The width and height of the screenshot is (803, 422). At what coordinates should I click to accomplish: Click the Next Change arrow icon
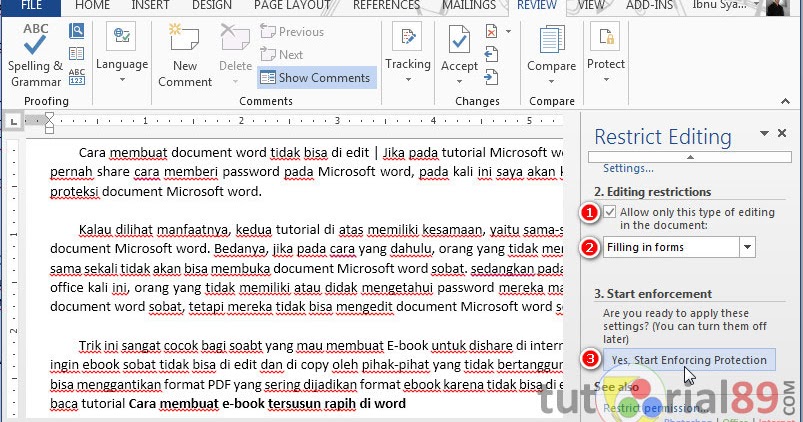(491, 77)
